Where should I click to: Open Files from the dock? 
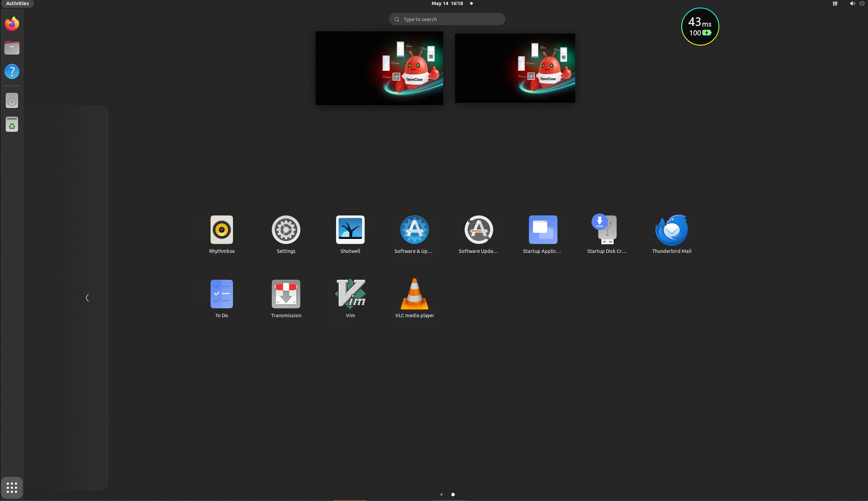point(12,48)
